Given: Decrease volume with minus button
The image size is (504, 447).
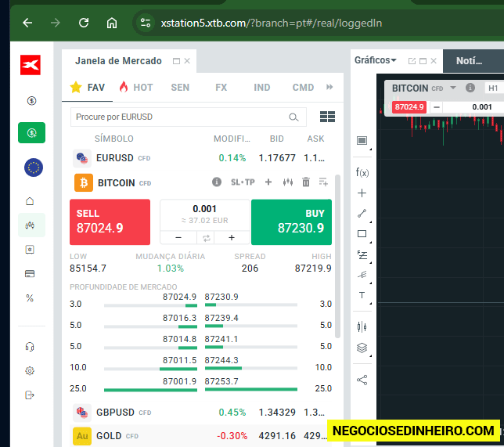Looking at the screenshot, I should click(x=178, y=238).
